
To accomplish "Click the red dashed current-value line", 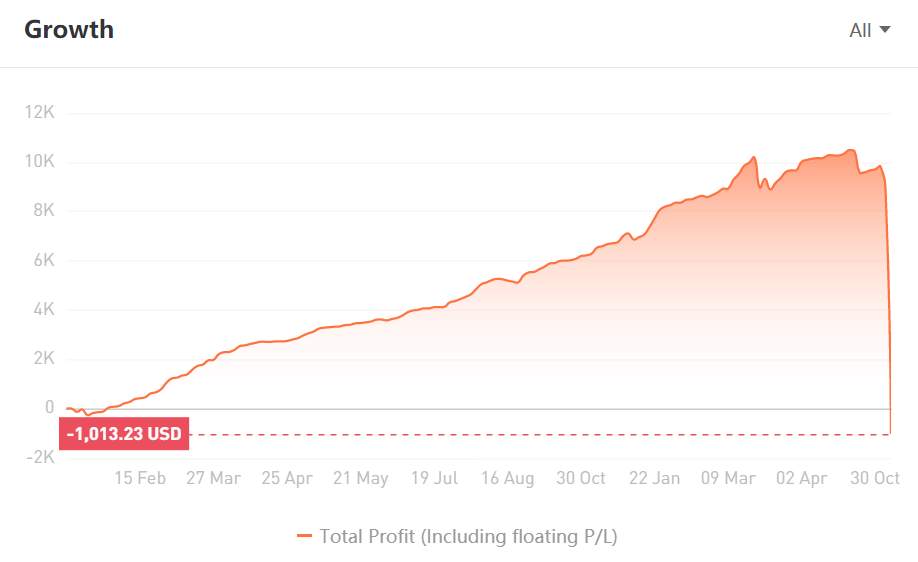I will pyautogui.click(x=539, y=434).
